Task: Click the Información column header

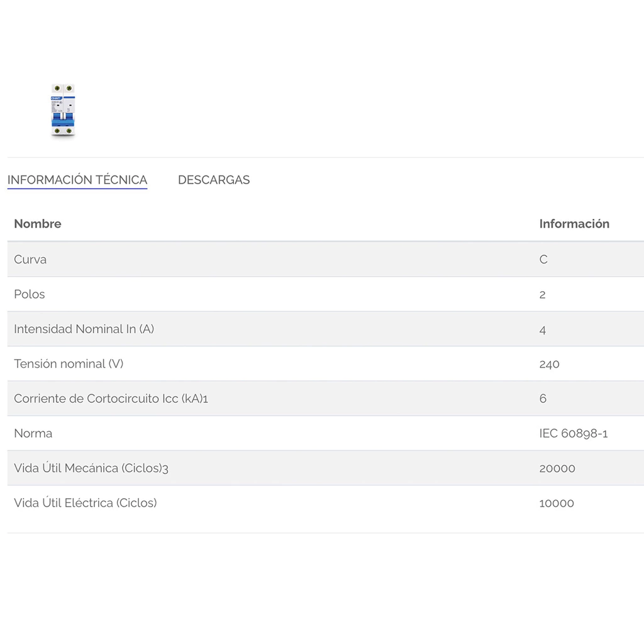Action: point(574,224)
